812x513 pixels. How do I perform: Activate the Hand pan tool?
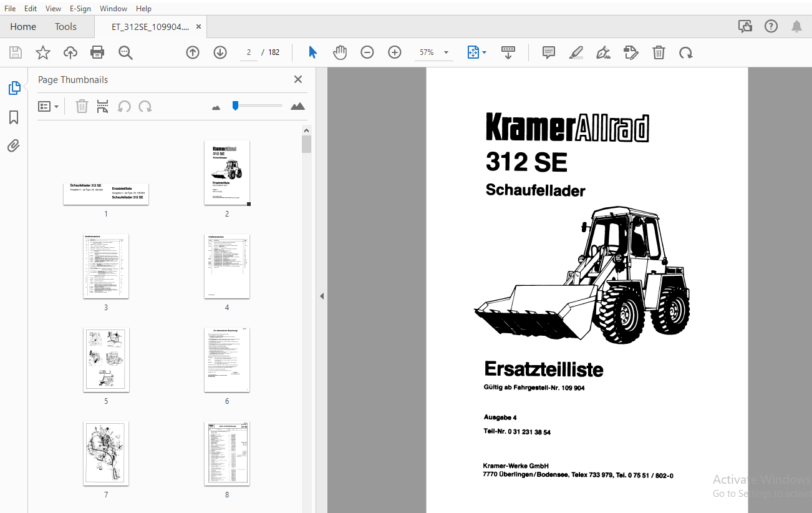click(x=340, y=52)
